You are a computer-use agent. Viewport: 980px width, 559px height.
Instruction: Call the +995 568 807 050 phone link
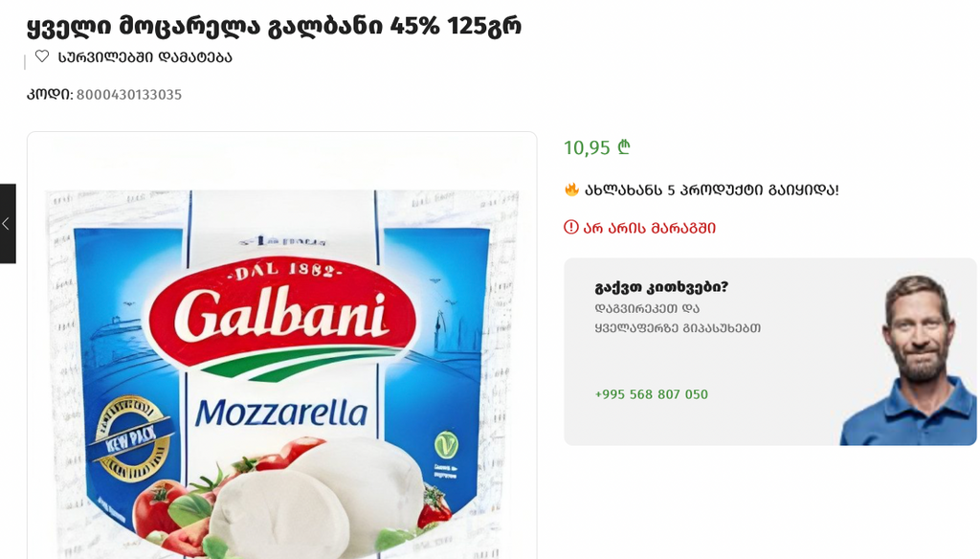point(651,394)
